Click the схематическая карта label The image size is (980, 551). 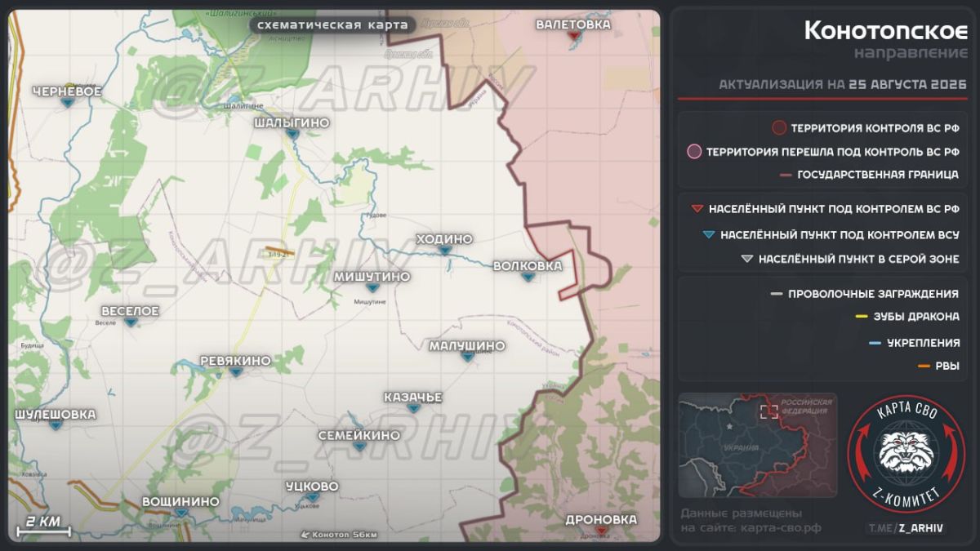332,25
